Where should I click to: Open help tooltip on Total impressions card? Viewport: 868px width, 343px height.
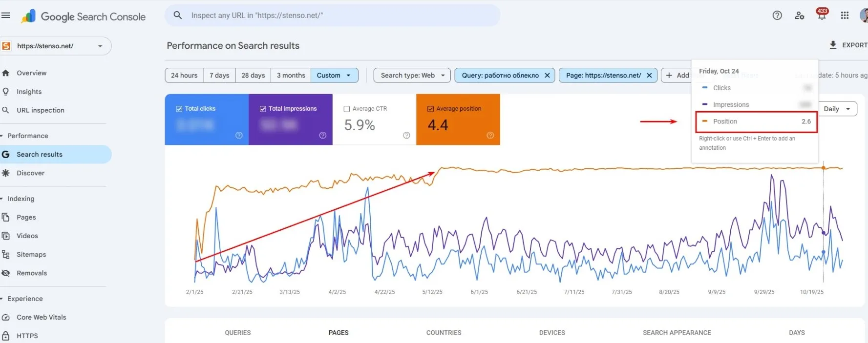coord(322,135)
